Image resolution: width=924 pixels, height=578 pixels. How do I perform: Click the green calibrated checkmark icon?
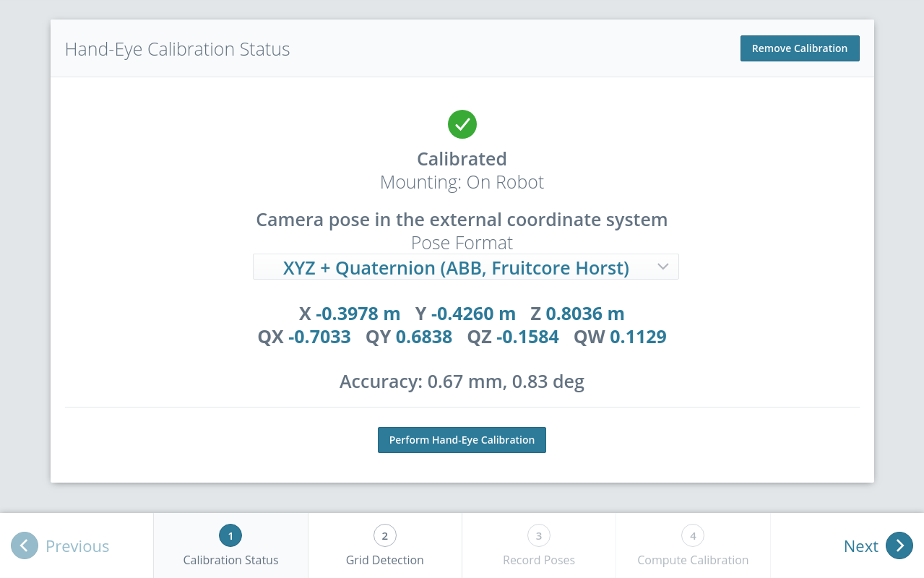462,124
